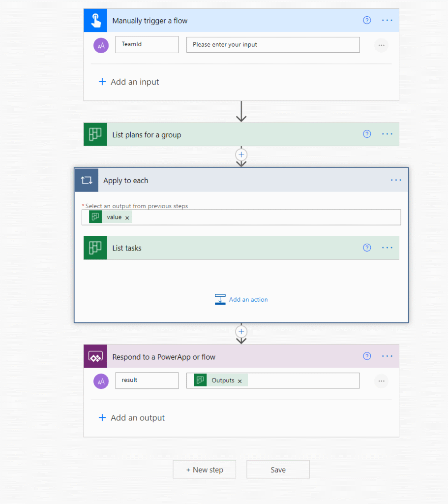The height and width of the screenshot is (504, 448).
Task: Click the Planner icon on List plans for a group
Action: [x=95, y=134]
